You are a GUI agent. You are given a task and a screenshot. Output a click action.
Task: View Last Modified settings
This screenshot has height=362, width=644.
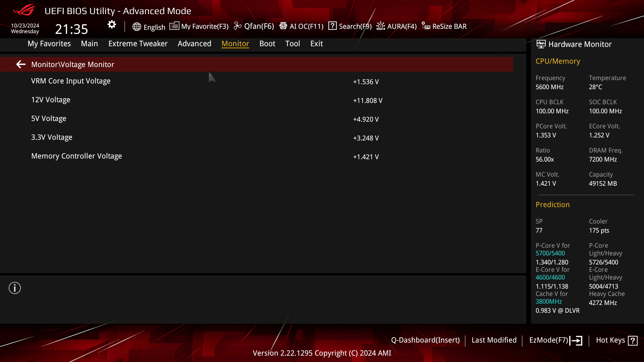click(494, 340)
